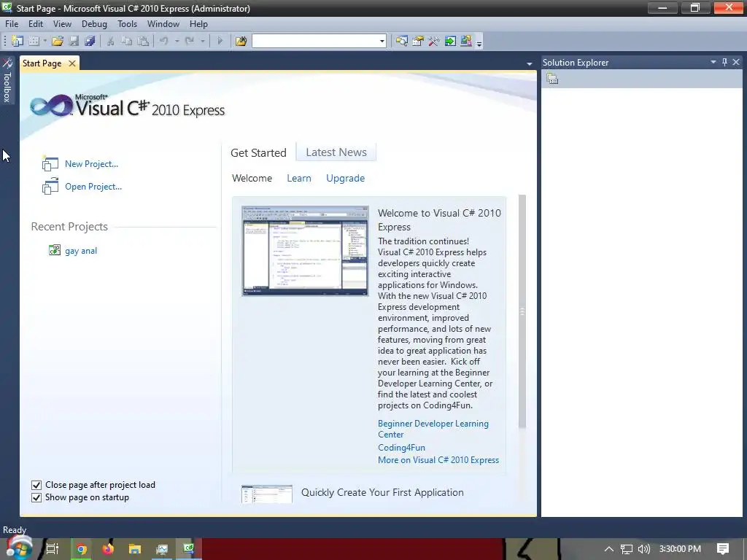Toggle the Solution Explorer auto-hide pin
This screenshot has width=747, height=560.
pos(724,63)
